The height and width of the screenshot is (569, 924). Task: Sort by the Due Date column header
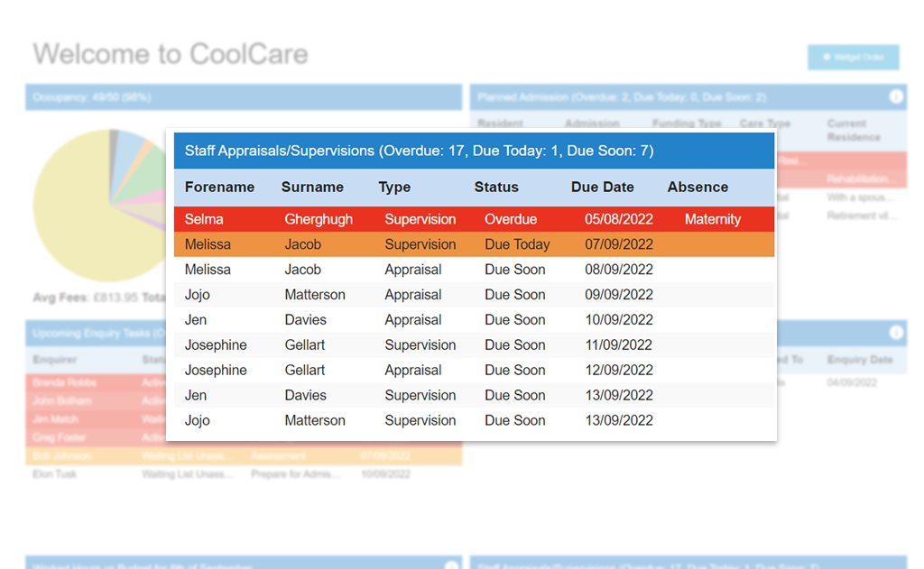[x=602, y=188]
